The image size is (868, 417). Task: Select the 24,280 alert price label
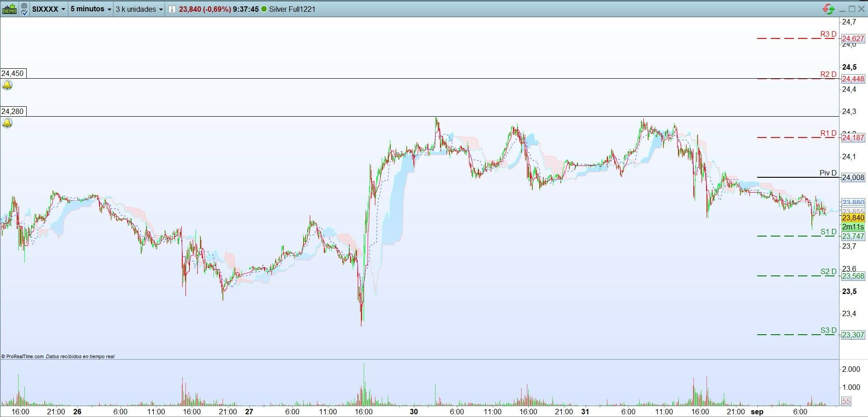tap(13, 111)
